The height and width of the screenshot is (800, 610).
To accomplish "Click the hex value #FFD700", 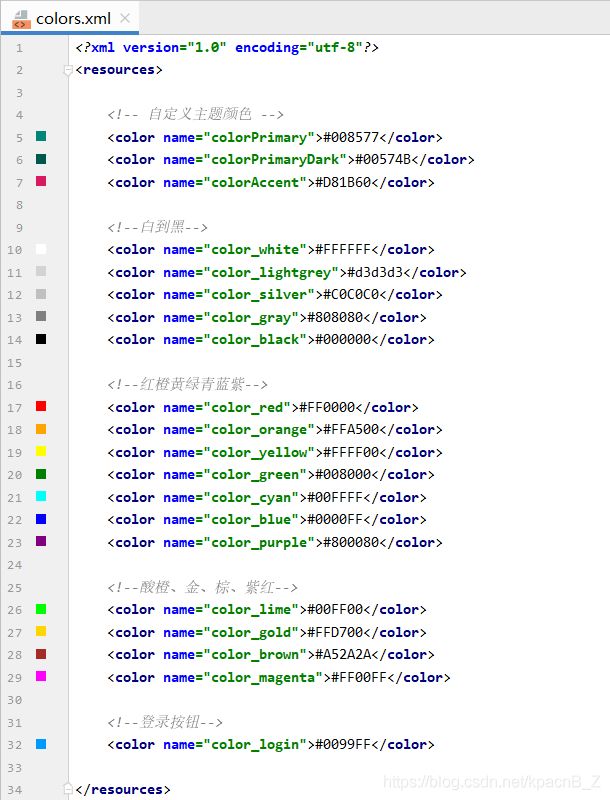I will click(x=335, y=632).
